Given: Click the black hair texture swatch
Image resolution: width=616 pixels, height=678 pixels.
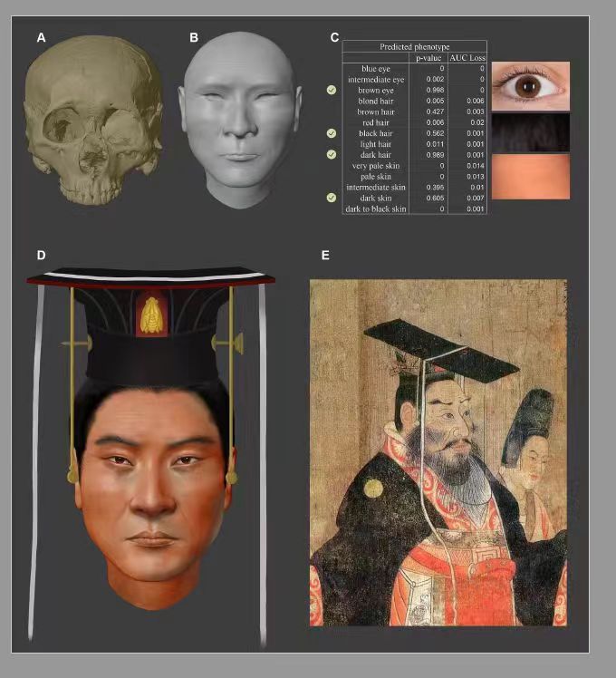Looking at the screenshot, I should [x=530, y=131].
